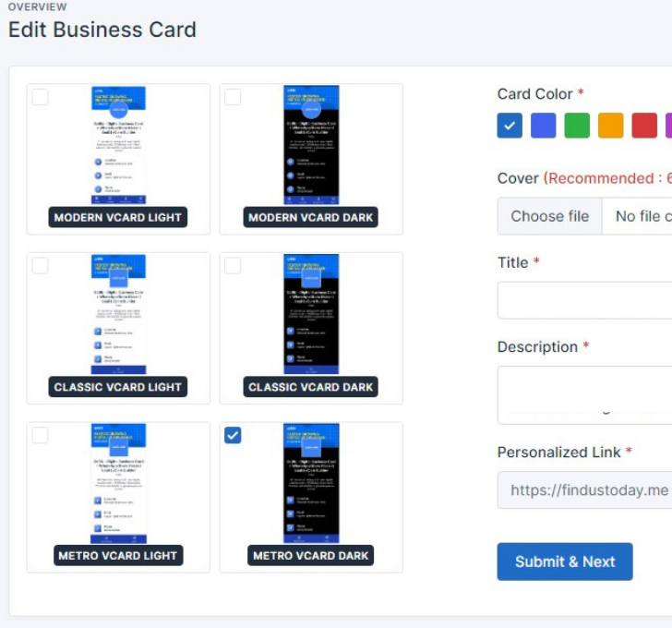Select the Metro vCard Light preview thumbnail
This screenshot has height=628, width=672.
click(x=118, y=484)
